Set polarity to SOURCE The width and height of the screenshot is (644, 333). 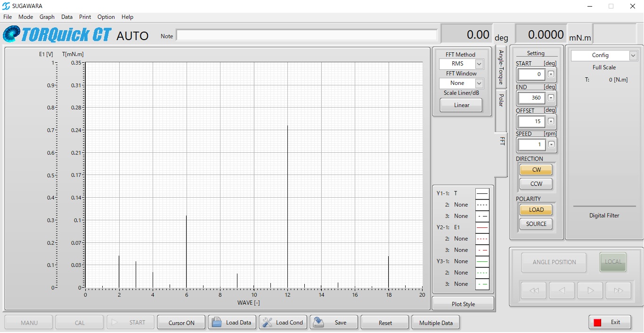[536, 224]
